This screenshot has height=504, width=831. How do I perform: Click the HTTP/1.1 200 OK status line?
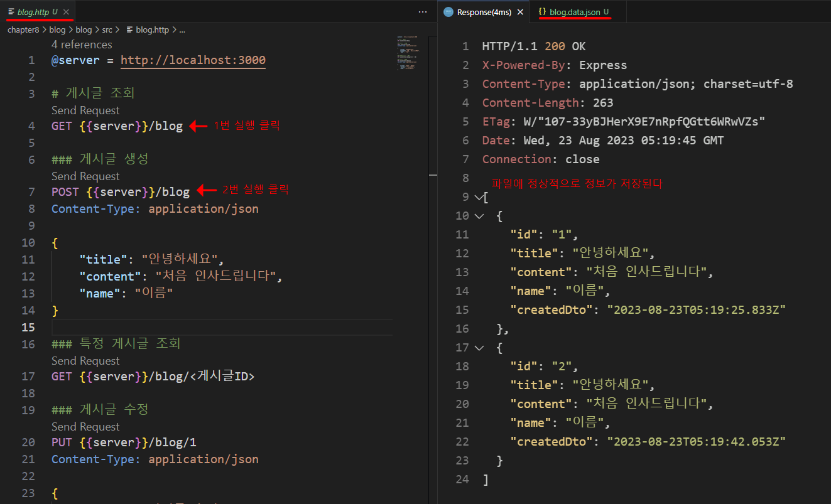coord(534,46)
